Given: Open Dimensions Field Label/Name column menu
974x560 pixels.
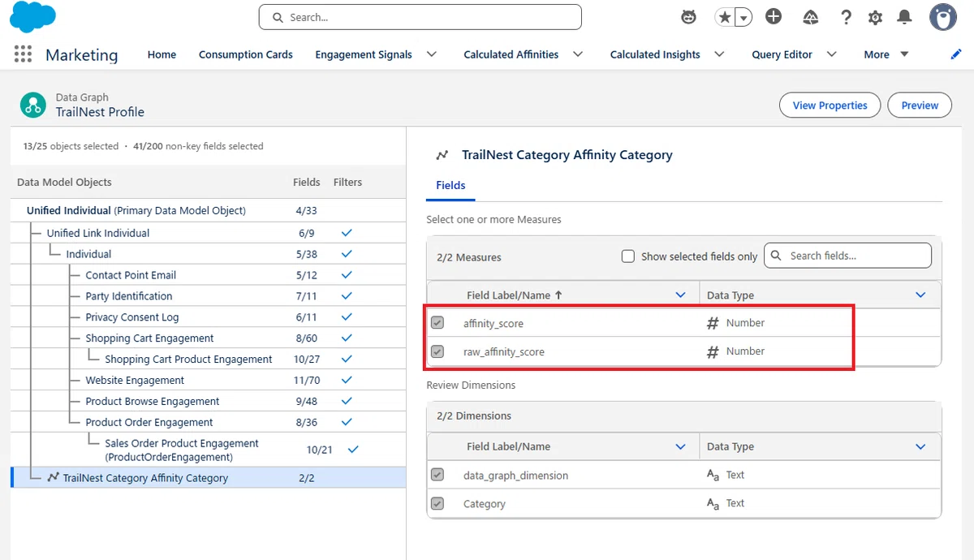Looking at the screenshot, I should 681,446.
